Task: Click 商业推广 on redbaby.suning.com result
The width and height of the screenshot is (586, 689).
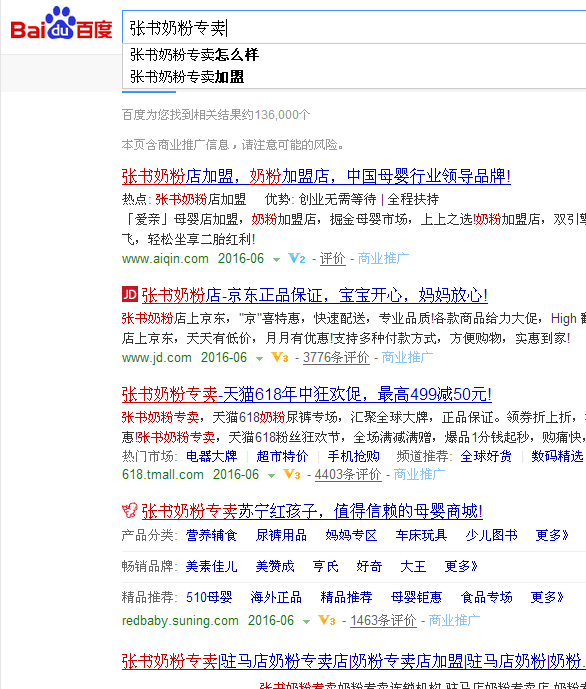Action: pyautogui.click(x=454, y=620)
